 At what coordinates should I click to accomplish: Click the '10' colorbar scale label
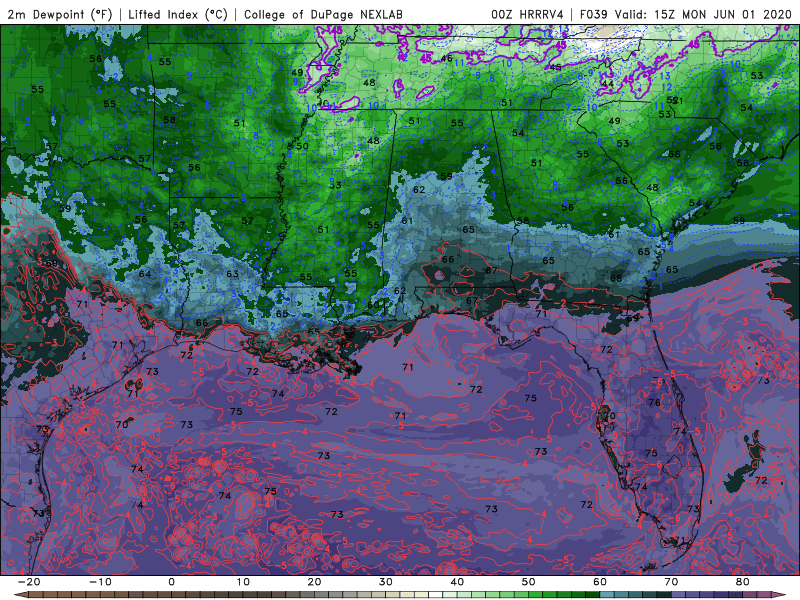(243, 582)
